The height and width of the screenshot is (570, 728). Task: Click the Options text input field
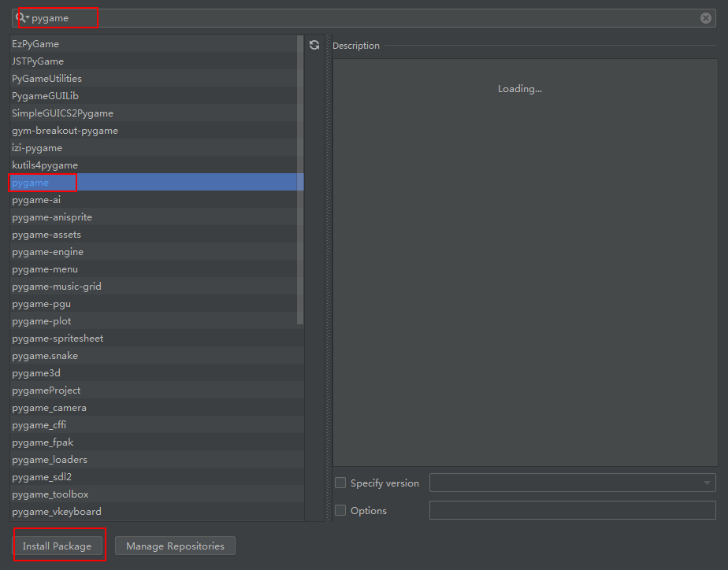573,510
